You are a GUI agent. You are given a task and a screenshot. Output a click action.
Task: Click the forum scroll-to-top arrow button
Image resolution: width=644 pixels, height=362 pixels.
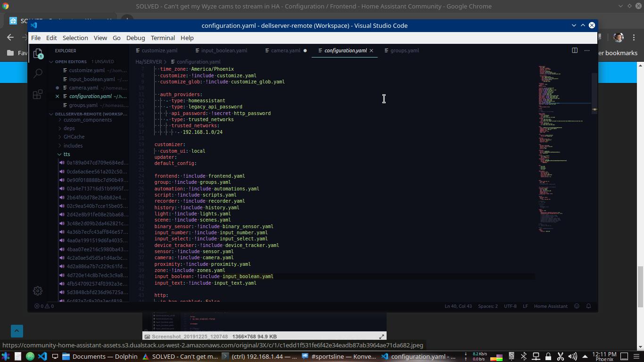[x=17, y=331]
